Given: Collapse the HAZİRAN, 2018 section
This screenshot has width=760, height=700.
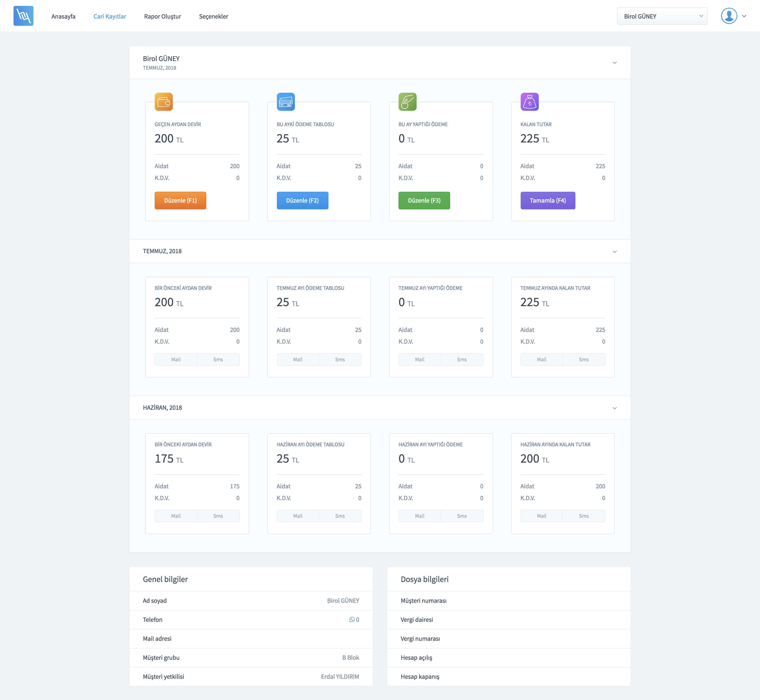Looking at the screenshot, I should [615, 408].
